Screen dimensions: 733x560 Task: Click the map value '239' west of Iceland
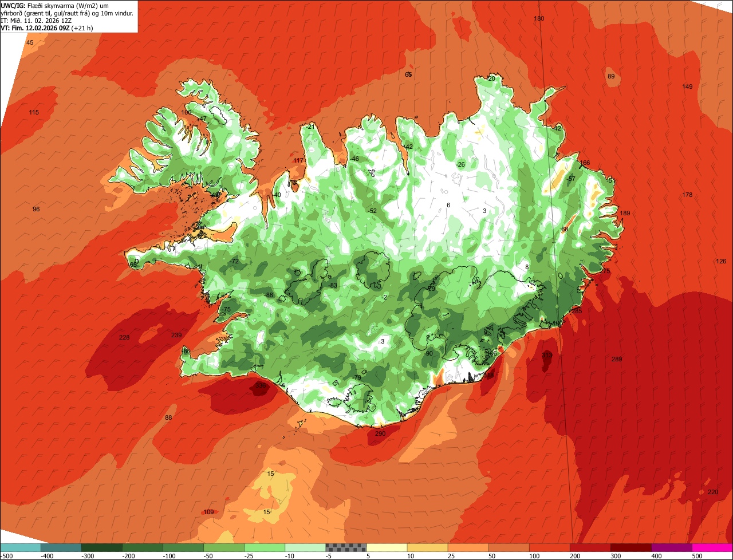coord(176,335)
